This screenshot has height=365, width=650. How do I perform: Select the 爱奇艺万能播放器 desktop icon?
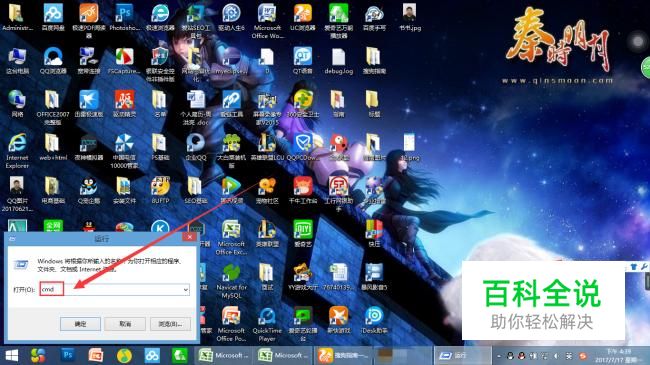click(x=338, y=21)
